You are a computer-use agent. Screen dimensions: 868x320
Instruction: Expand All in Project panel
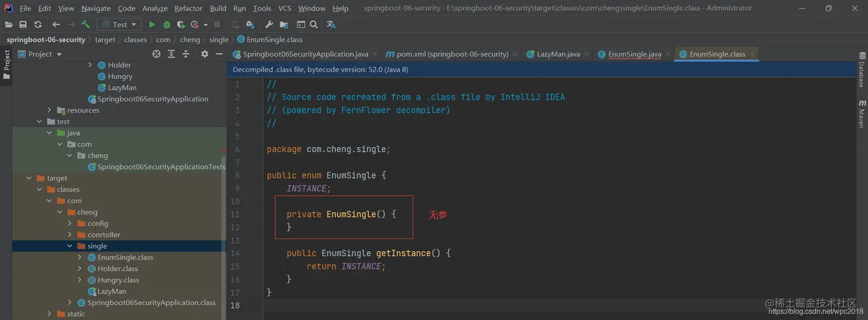171,54
